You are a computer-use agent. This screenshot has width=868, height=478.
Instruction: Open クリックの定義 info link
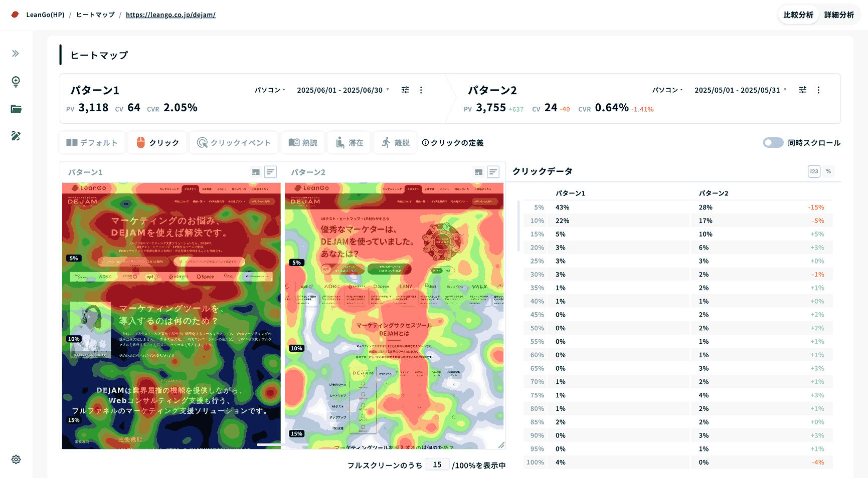coord(453,143)
